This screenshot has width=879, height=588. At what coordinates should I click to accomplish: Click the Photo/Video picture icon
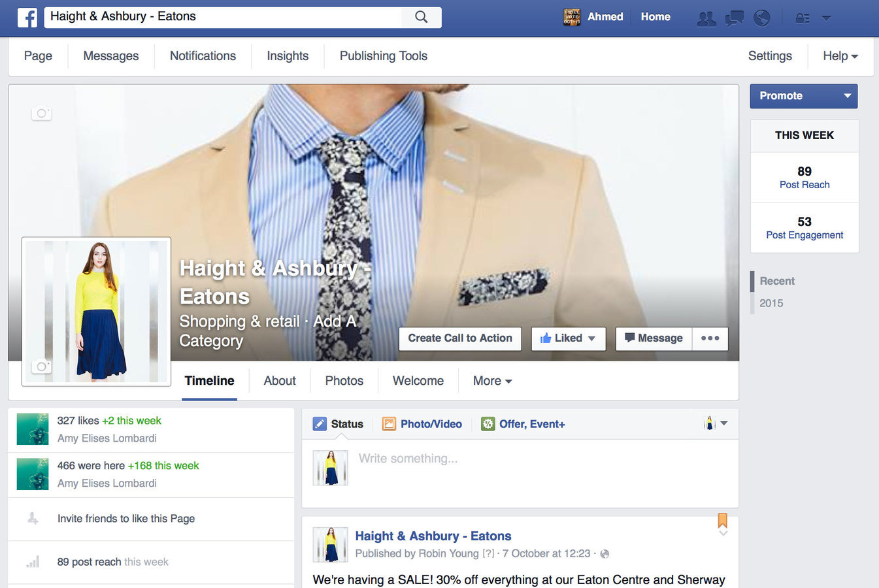389,424
